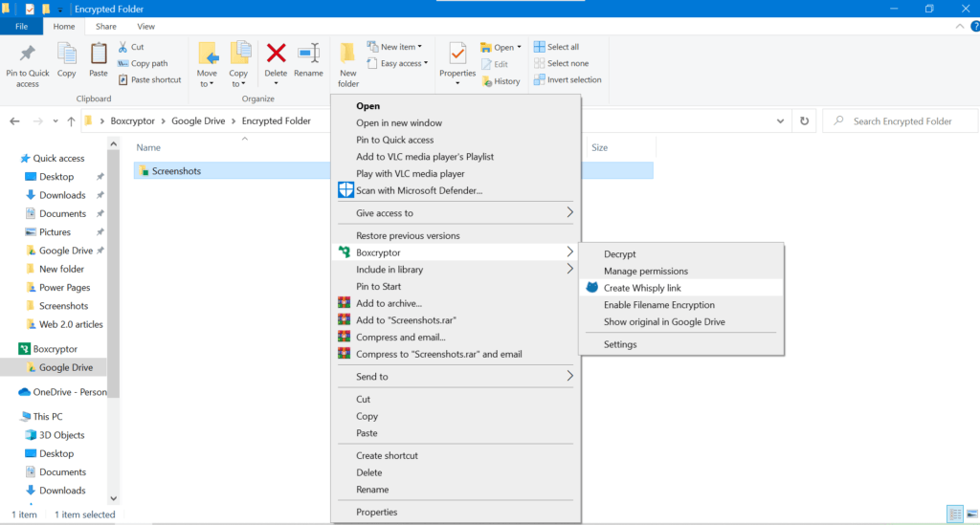980x525 pixels.
Task: Expand the address bar history dropdown
Action: point(780,121)
